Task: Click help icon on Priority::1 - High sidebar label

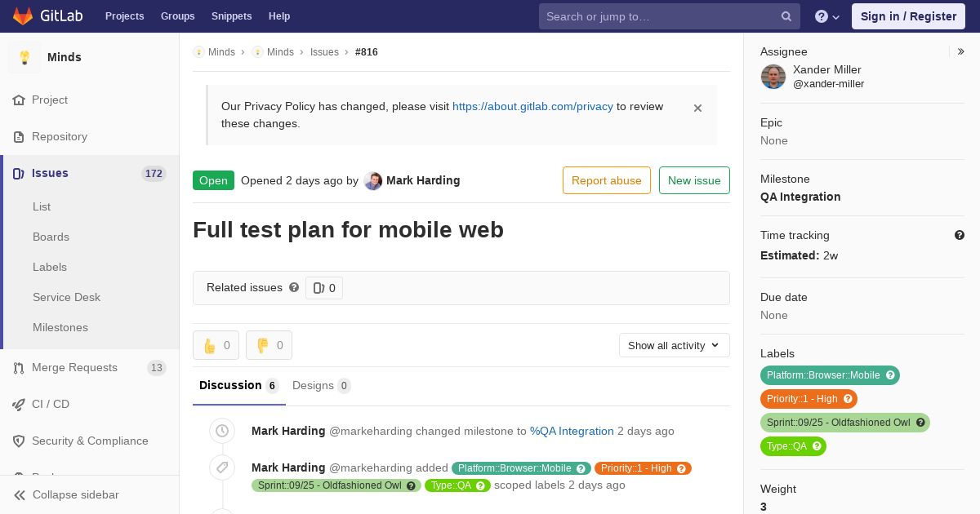Action: (x=848, y=399)
